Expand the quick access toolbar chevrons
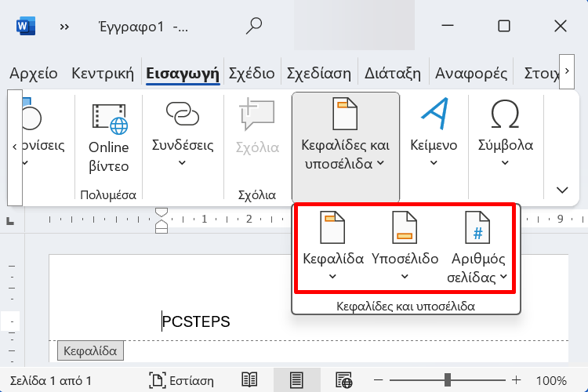 coord(64,27)
